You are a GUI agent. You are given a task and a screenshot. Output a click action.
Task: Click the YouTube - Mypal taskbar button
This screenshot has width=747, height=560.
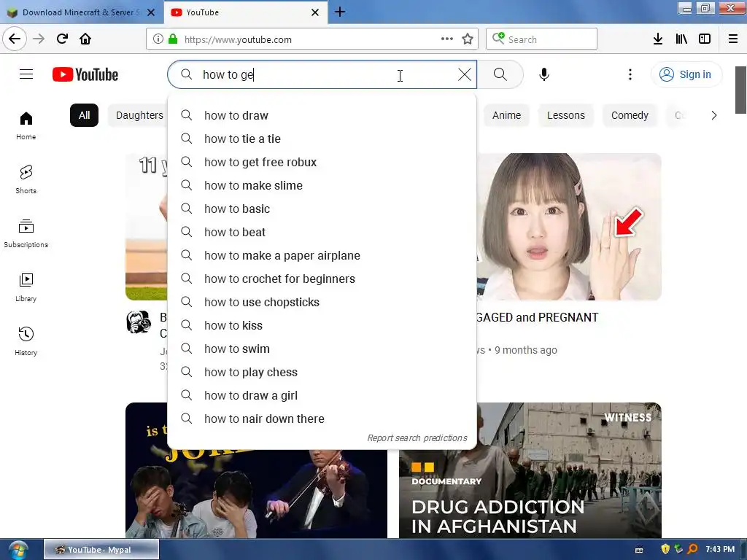click(x=101, y=550)
